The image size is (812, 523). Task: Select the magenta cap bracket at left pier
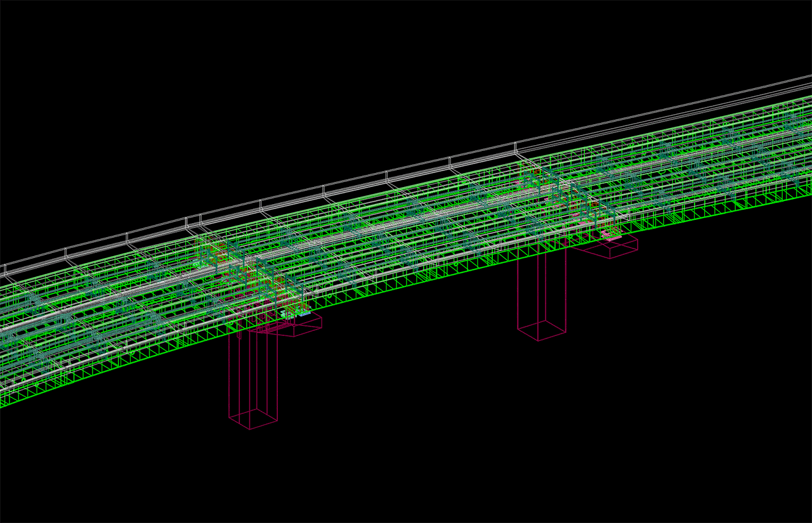pos(299,326)
